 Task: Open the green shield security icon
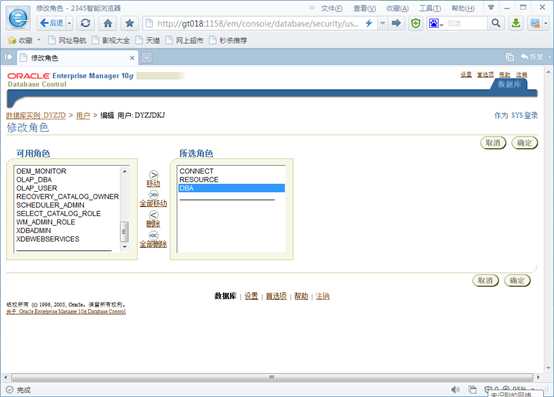(x=416, y=24)
